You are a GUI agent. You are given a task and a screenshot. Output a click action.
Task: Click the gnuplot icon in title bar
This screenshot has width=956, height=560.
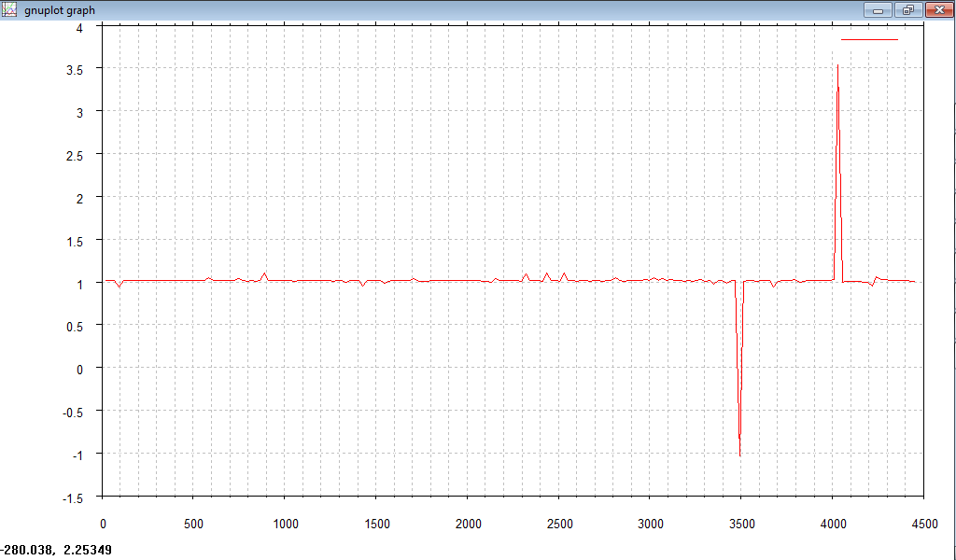(9, 9)
